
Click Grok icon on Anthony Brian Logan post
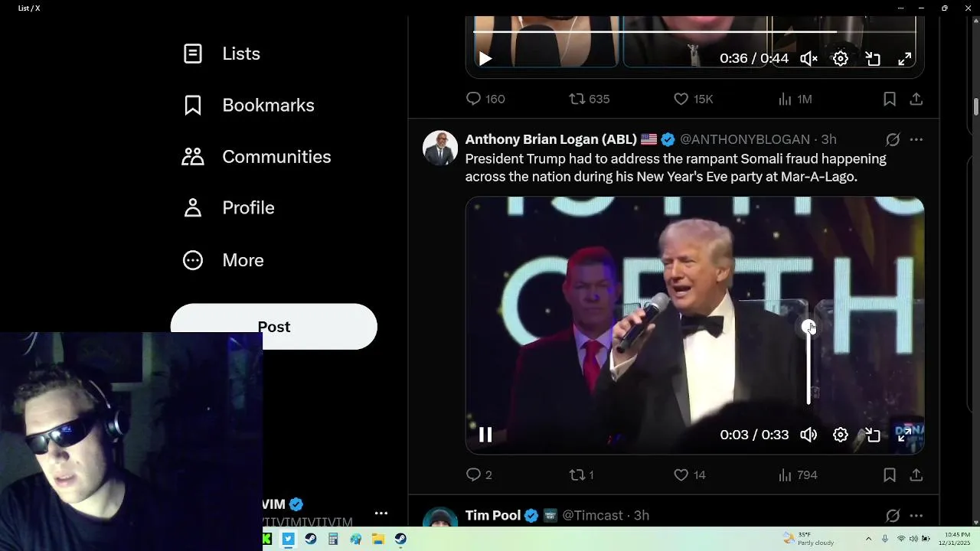[893, 139]
